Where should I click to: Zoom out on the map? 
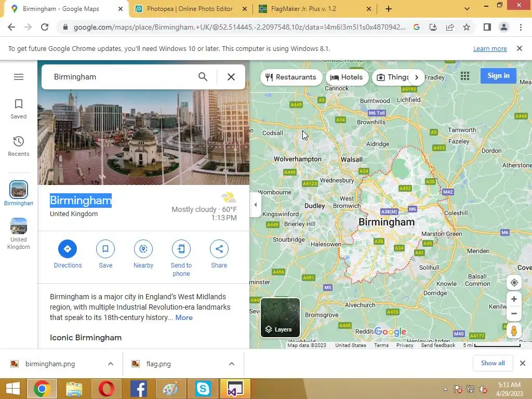[514, 314]
